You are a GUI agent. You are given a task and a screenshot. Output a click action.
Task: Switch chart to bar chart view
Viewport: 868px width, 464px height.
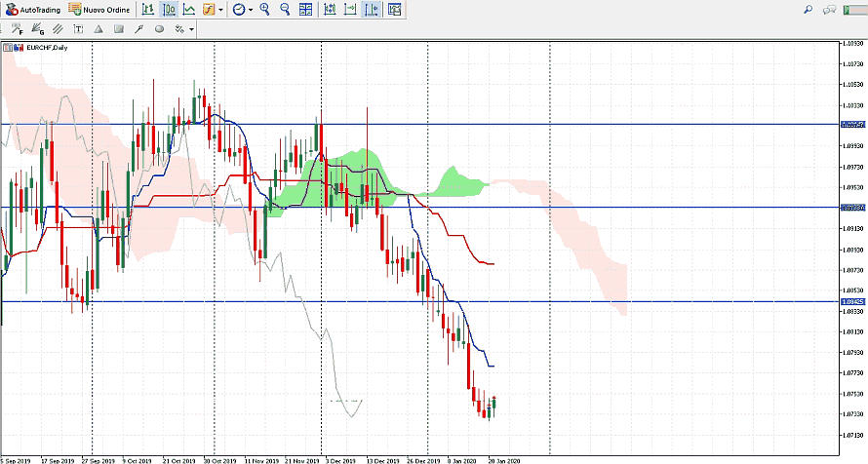[148, 9]
